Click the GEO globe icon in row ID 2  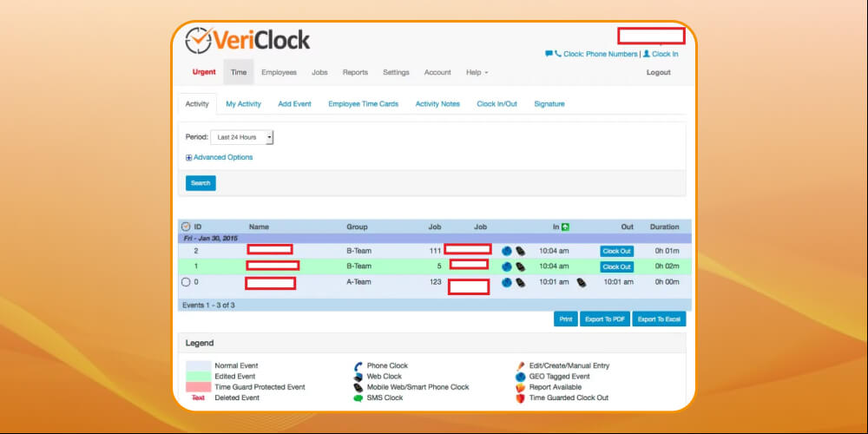point(507,251)
